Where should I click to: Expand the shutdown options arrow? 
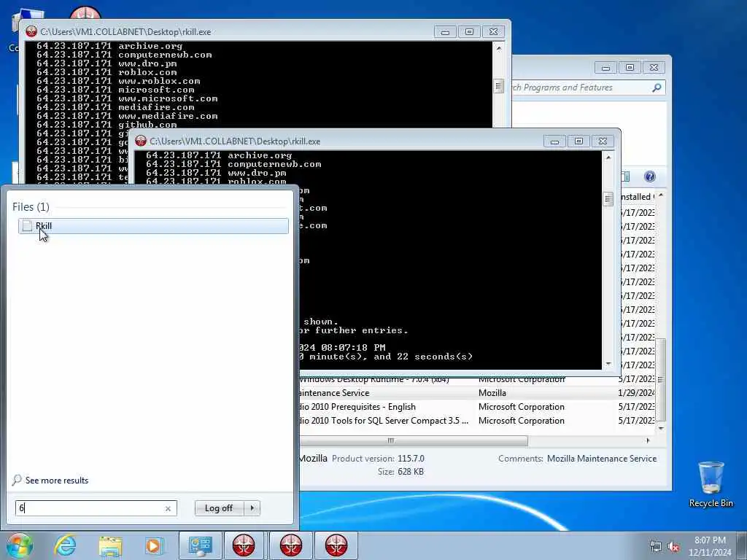point(252,508)
